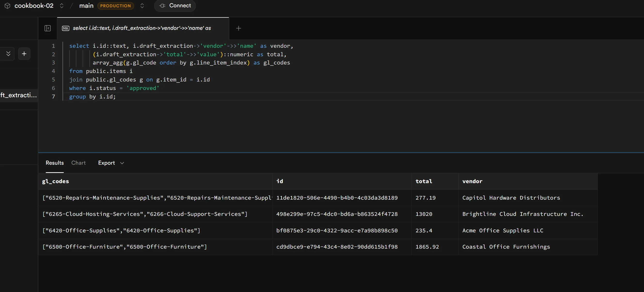Click the Connect button
644x292 pixels.
175,6
